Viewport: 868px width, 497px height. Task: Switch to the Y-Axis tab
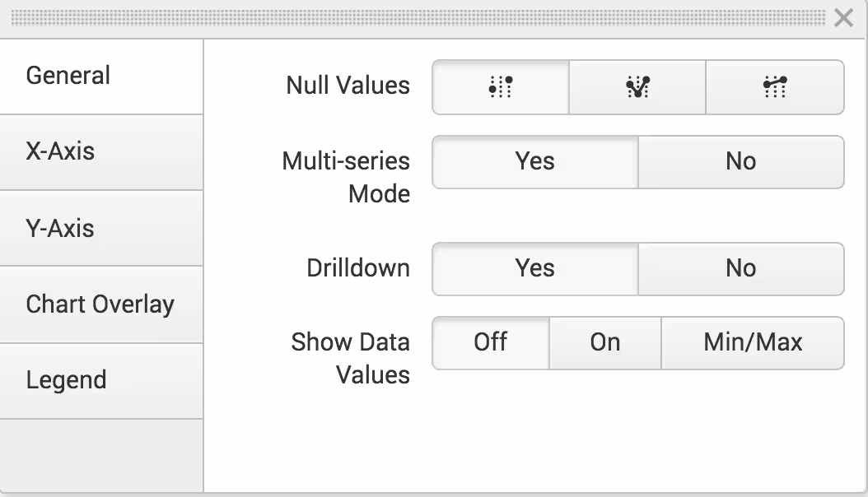(101, 228)
